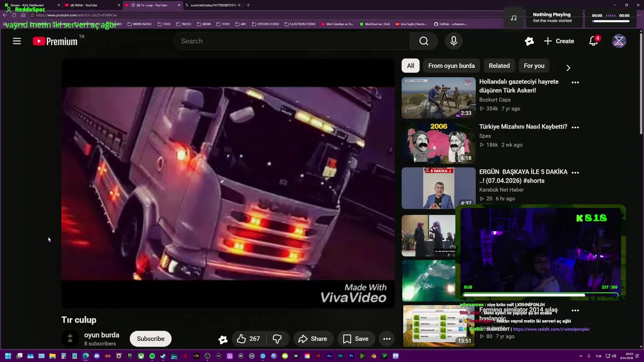
Task: Select the Related filter chip
Action: (499, 66)
